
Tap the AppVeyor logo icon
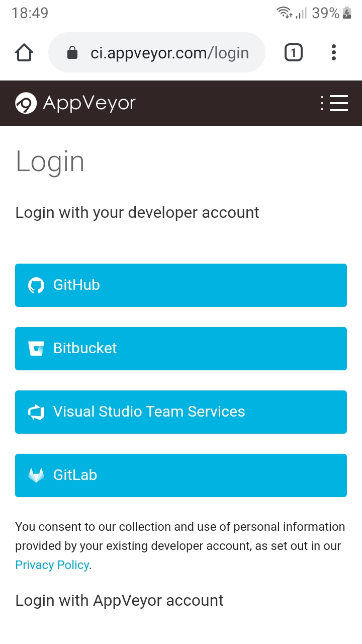(x=26, y=103)
